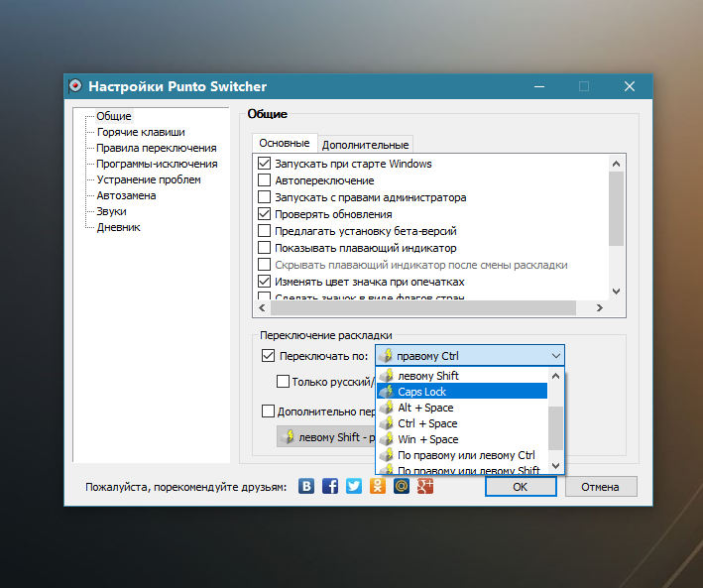Click options list scroll-up arrow
Image resolution: width=703 pixels, height=588 pixels.
(x=617, y=164)
